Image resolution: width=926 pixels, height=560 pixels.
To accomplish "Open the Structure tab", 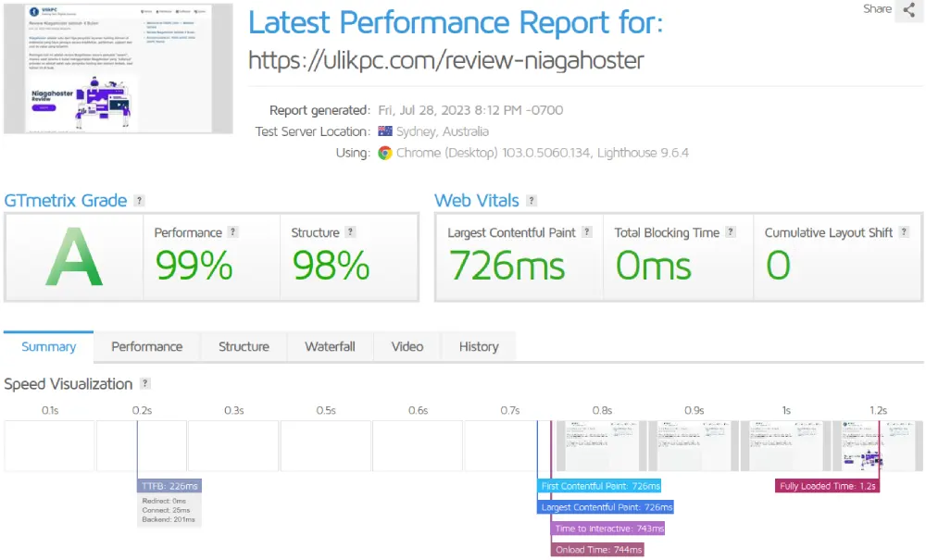I will pos(244,346).
